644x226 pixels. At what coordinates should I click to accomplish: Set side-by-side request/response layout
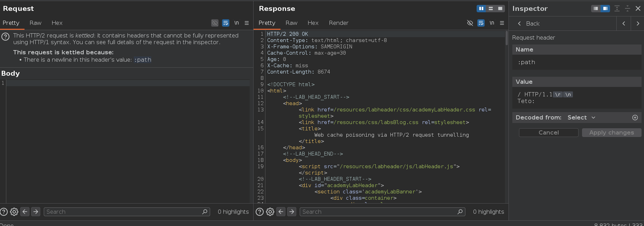pos(481,8)
